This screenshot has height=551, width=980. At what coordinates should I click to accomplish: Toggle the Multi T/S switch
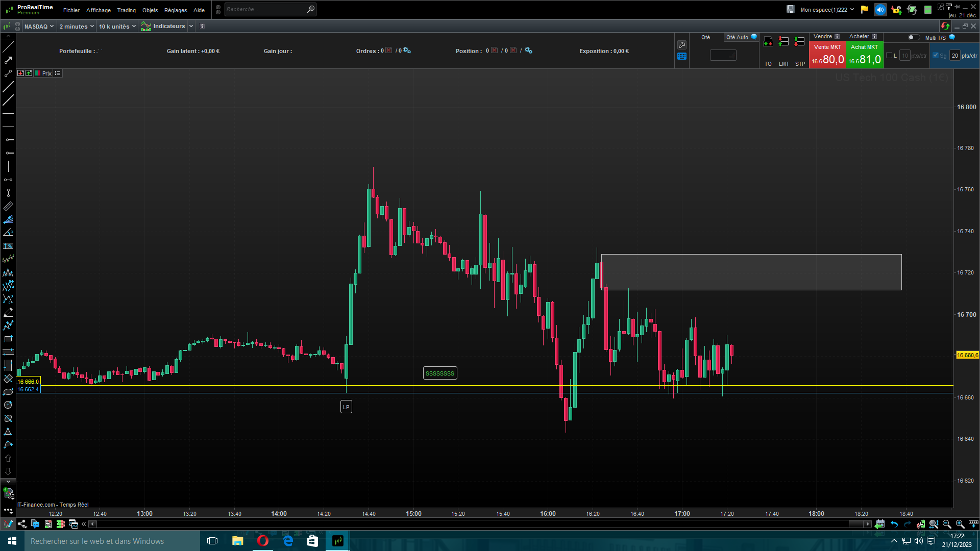point(914,37)
